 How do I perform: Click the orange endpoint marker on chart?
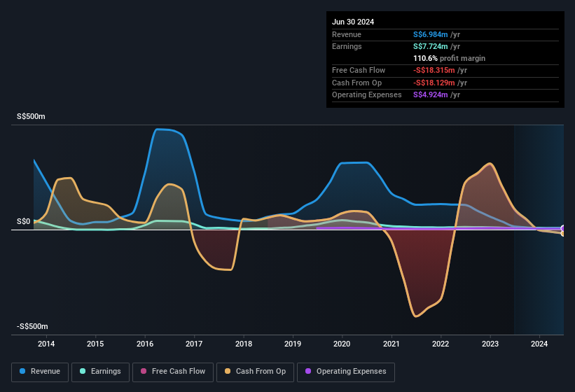pos(563,233)
